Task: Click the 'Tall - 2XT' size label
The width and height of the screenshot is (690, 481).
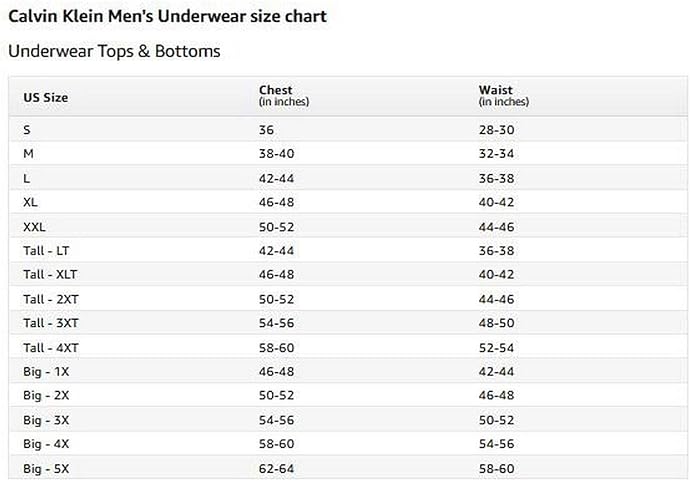Action: point(51,298)
